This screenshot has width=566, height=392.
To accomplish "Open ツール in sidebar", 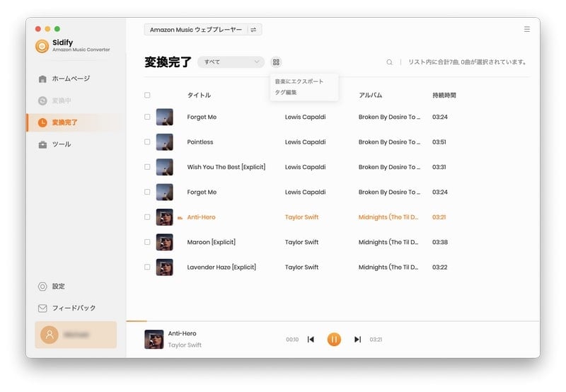I will (x=62, y=144).
